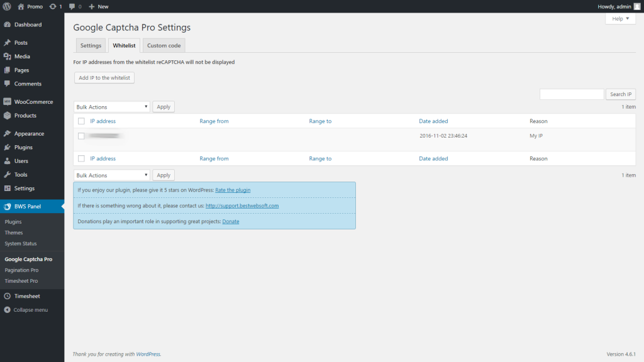Click the footer Date added column link
This screenshot has height=362, width=644.
click(x=433, y=158)
